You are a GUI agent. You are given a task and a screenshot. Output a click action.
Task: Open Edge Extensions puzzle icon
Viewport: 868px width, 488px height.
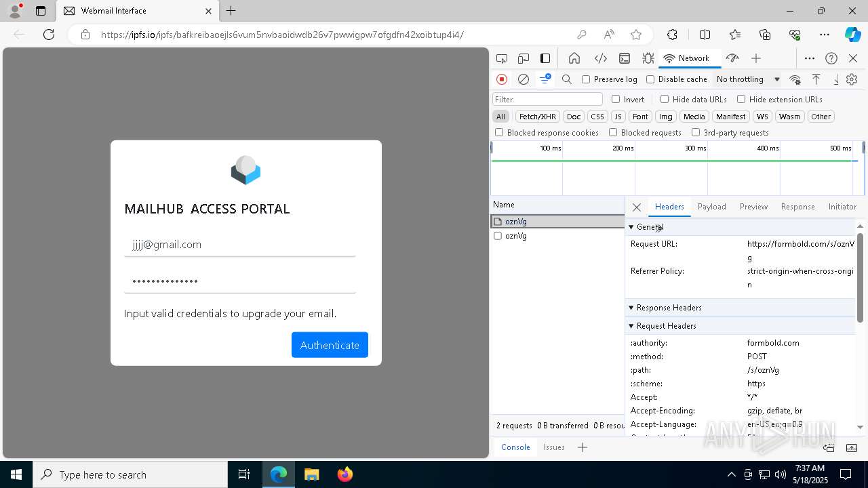[x=672, y=35]
